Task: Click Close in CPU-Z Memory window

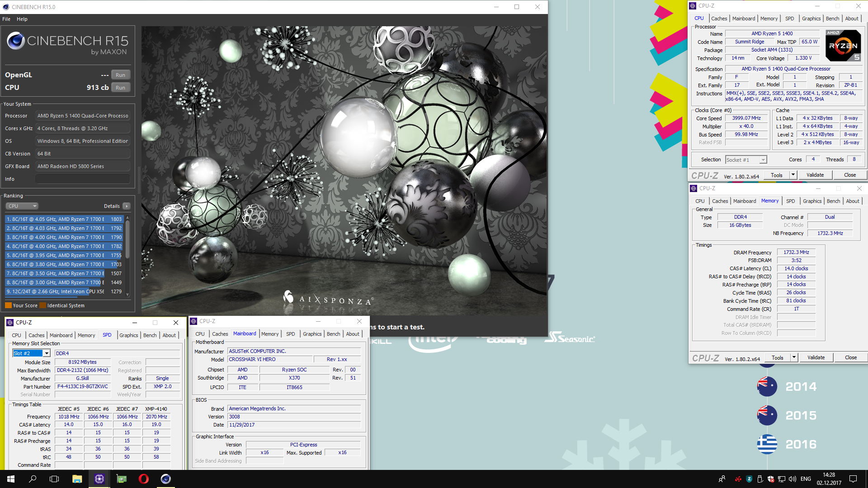Action: coord(851,357)
